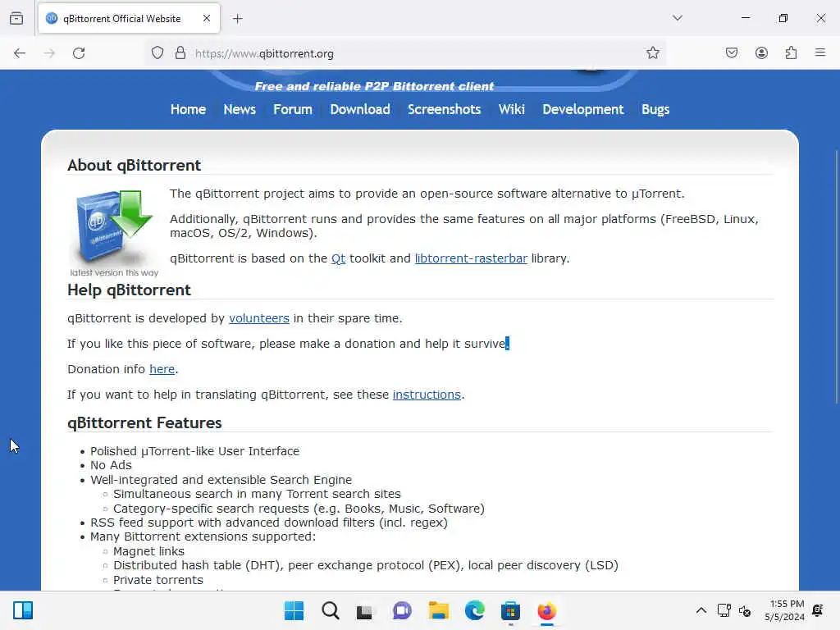Viewport: 840px width, 630px height.
Task: Open the tracking protection shield
Action: tap(157, 53)
